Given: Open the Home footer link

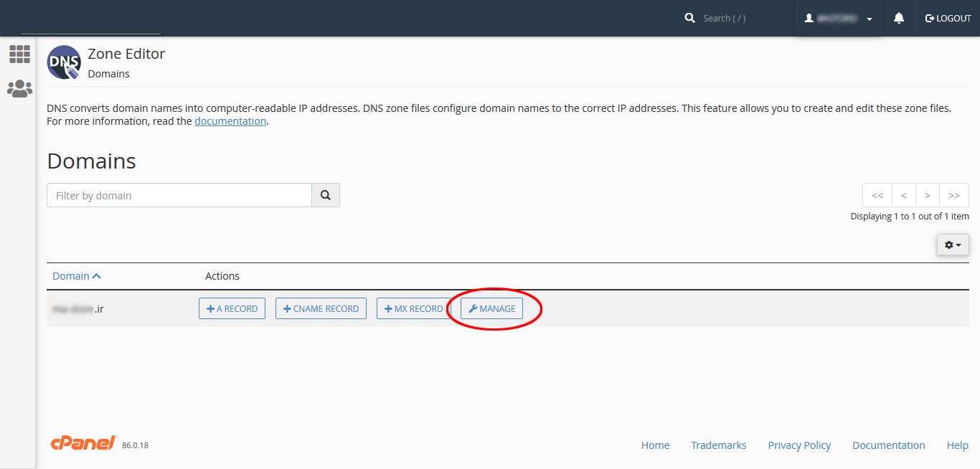Looking at the screenshot, I should coord(655,445).
